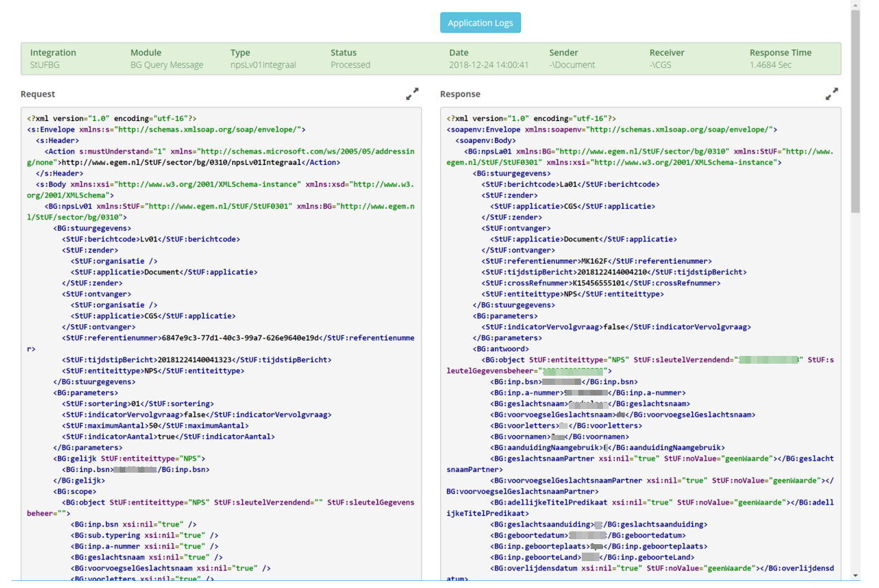
Task: Click the Request section heading
Action: pyautogui.click(x=38, y=93)
